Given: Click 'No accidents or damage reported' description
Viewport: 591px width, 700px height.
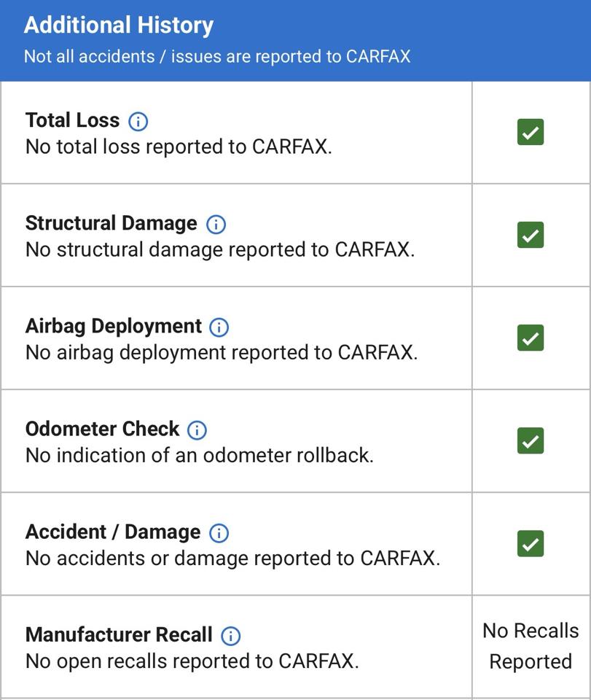Looking at the screenshot, I should 233,558.
